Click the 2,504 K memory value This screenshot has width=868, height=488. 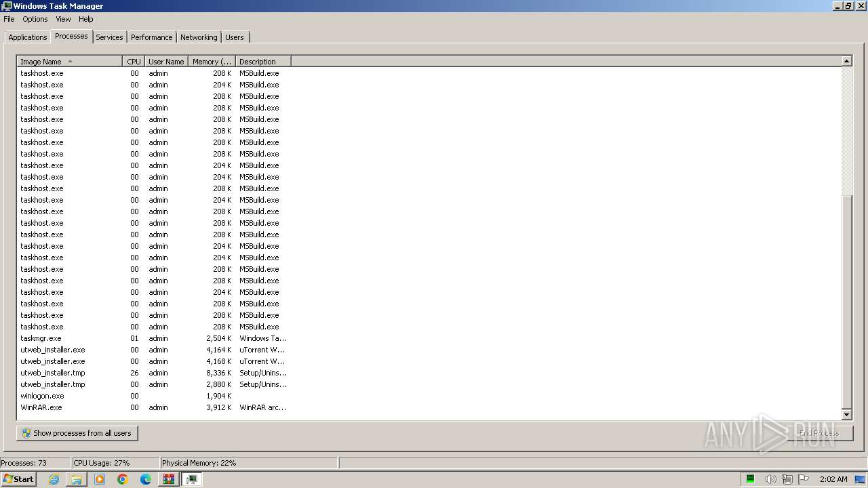coord(219,338)
